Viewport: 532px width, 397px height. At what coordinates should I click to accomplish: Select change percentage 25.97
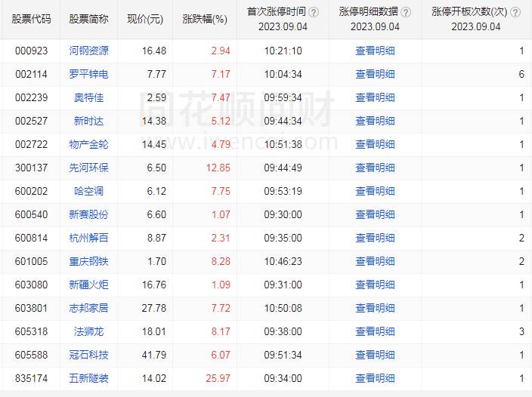click(x=218, y=378)
